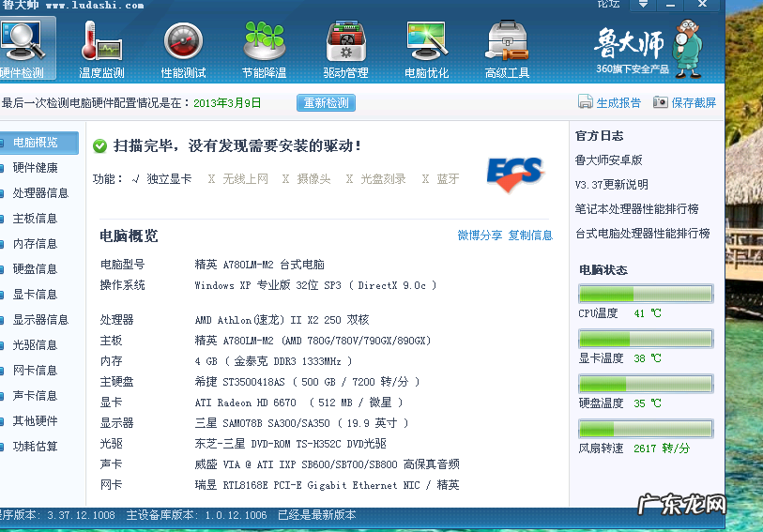Click the 风扇转速 progress bar
Viewport: 763px width, 532px height.
(646, 429)
